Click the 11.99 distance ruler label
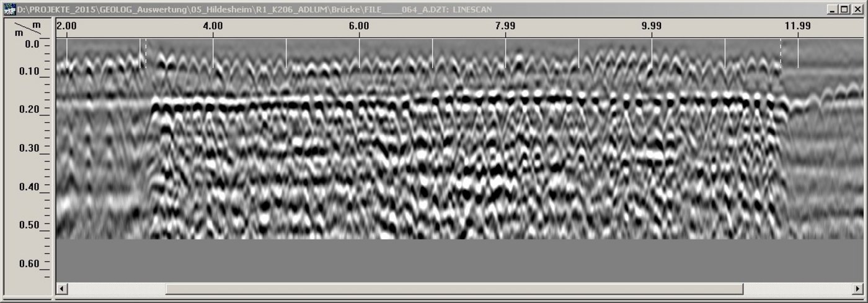 click(797, 25)
